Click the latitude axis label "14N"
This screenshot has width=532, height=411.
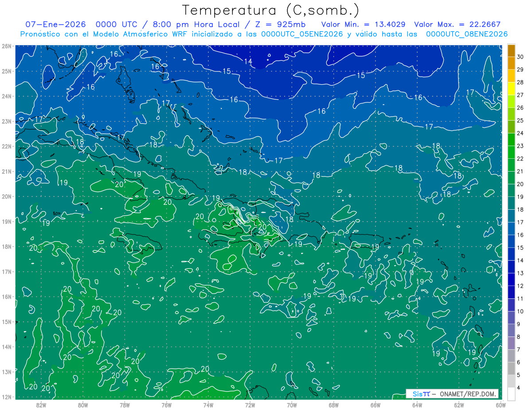pyautogui.click(x=6, y=347)
